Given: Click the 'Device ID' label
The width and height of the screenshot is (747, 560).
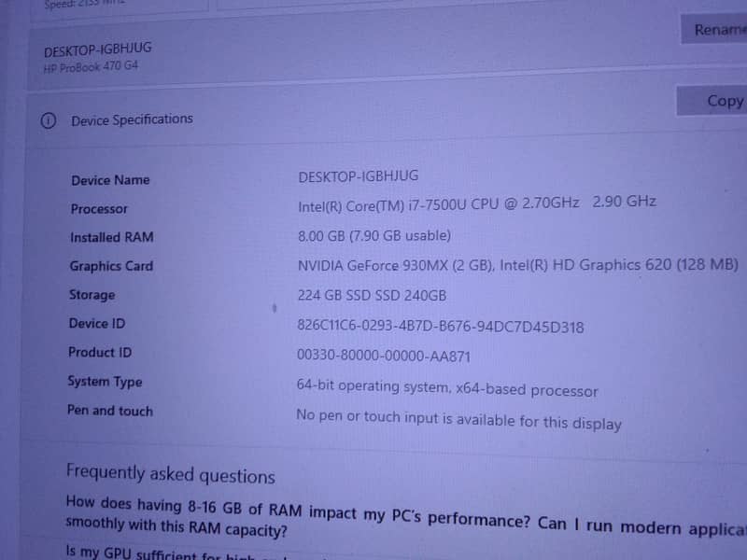Looking at the screenshot, I should point(97,324).
